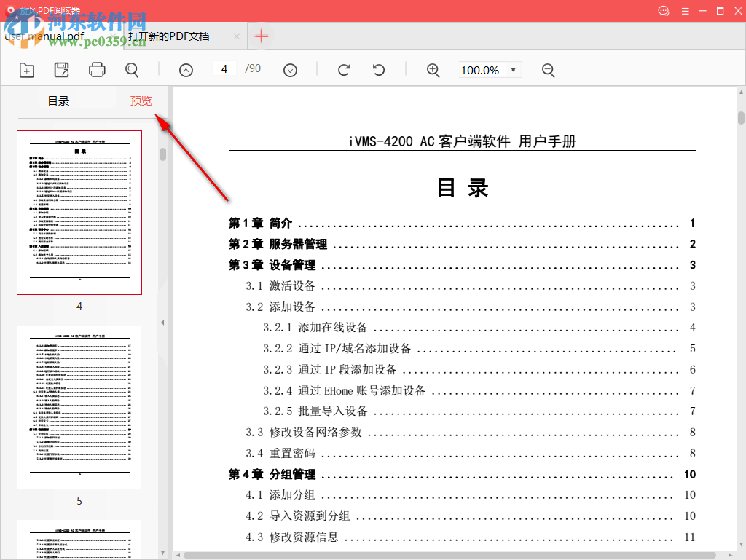746x560 pixels.
Task: Open the 100.0% zoom level dropdown
Action: pos(514,70)
